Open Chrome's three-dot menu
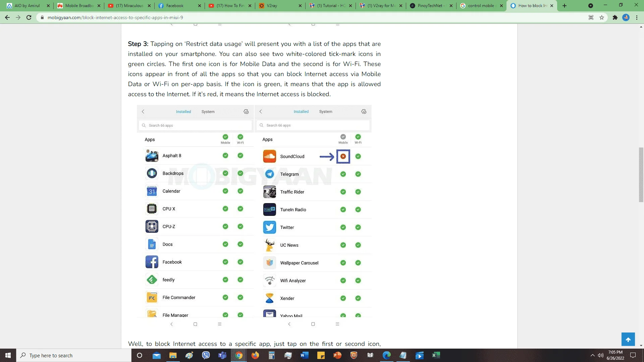 (x=637, y=17)
